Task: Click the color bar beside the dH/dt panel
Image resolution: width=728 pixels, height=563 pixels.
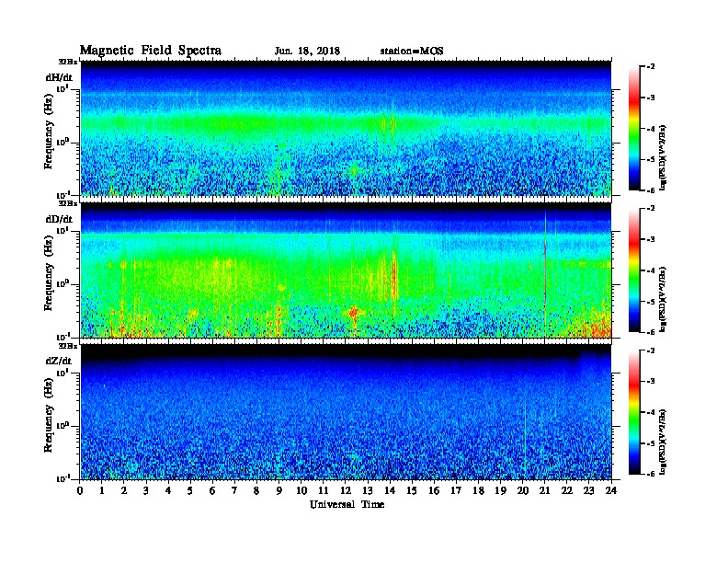Action: click(x=634, y=128)
